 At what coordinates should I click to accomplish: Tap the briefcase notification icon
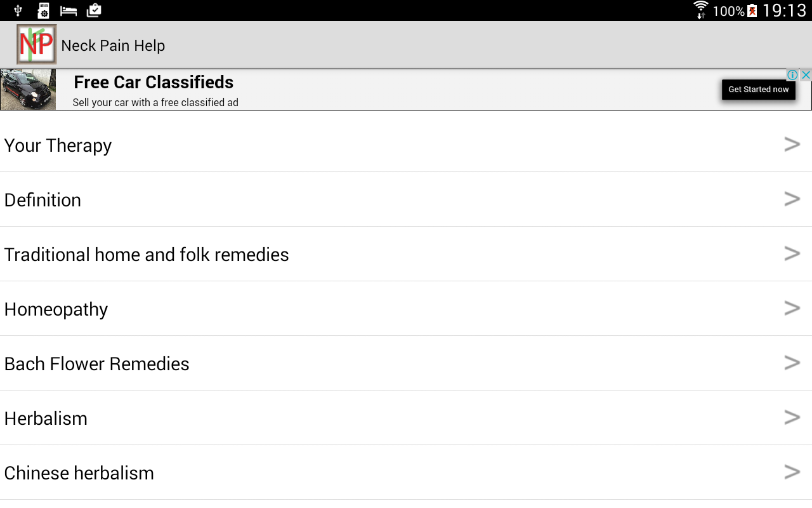(x=94, y=10)
